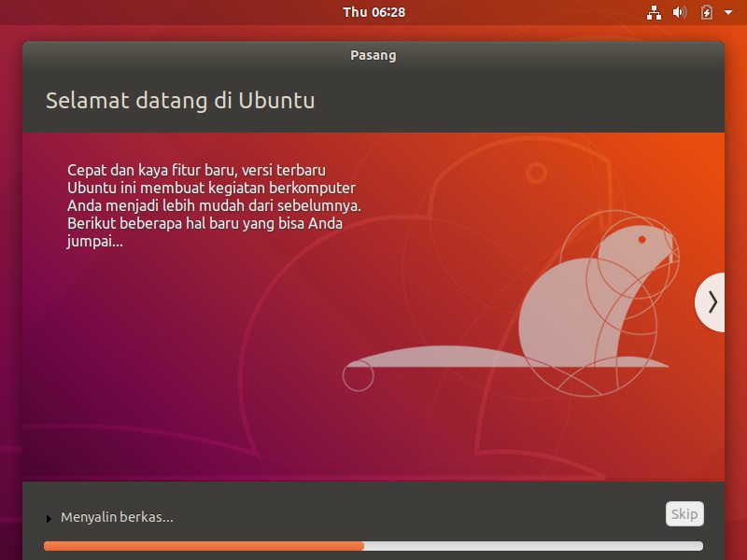
Task: Open the clock showing Thu 06:28
Action: (x=374, y=12)
